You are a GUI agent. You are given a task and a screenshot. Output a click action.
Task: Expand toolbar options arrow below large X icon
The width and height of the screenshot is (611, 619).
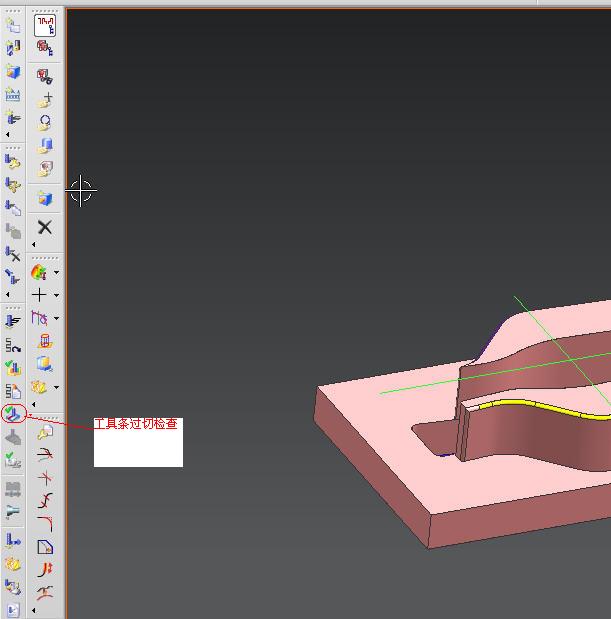pyautogui.click(x=34, y=244)
